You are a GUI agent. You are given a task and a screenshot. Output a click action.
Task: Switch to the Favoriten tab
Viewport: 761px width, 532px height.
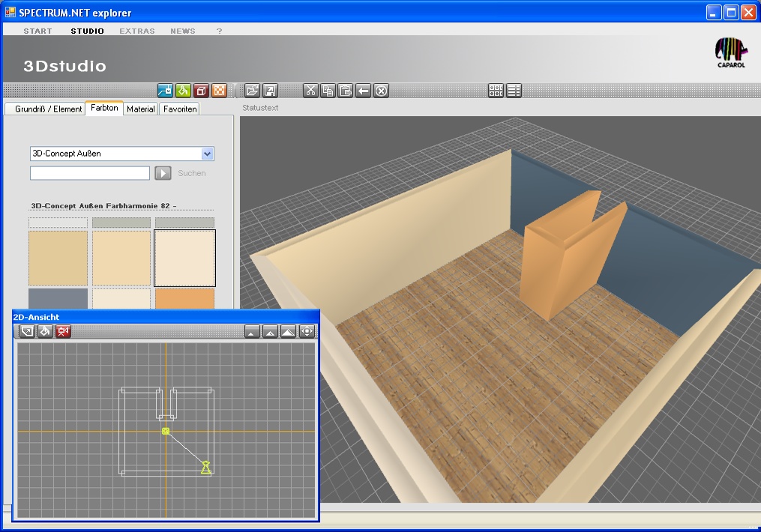(180, 109)
